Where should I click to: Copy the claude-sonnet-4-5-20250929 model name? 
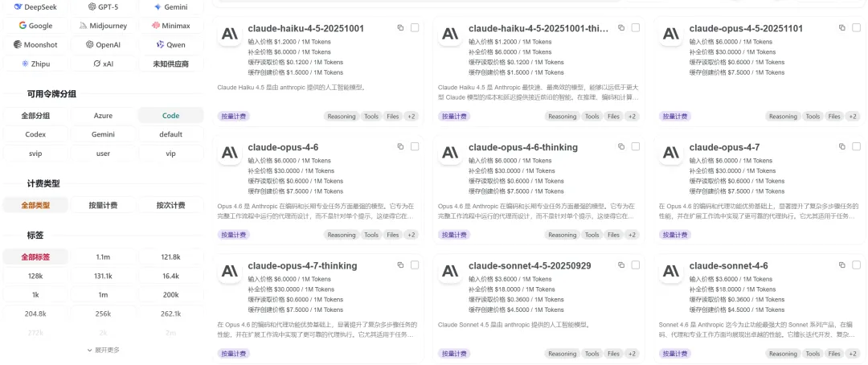621,265
